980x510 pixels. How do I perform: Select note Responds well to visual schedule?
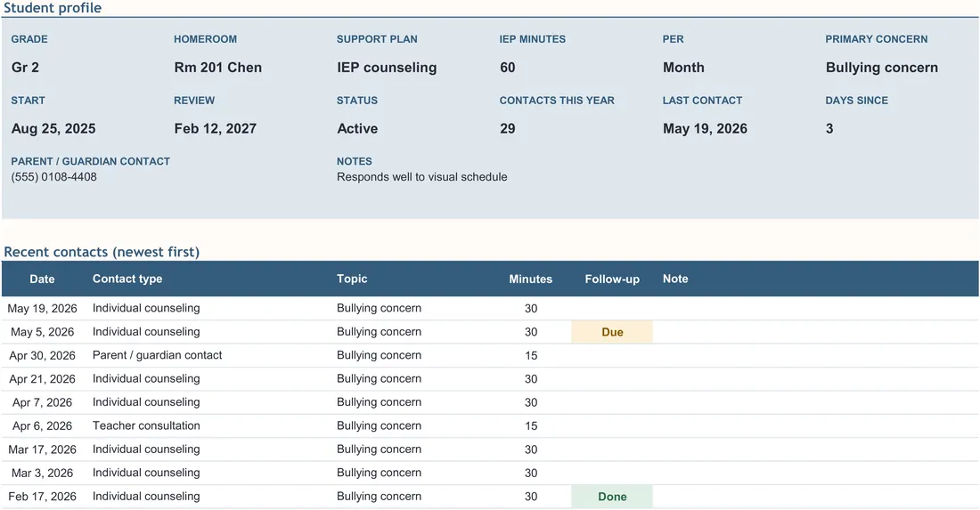[x=422, y=176]
